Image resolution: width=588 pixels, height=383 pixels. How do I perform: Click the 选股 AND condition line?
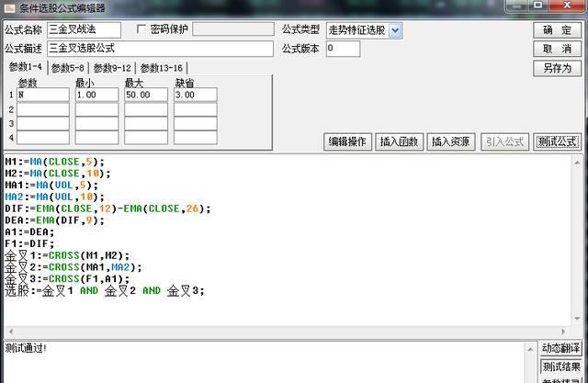105,290
